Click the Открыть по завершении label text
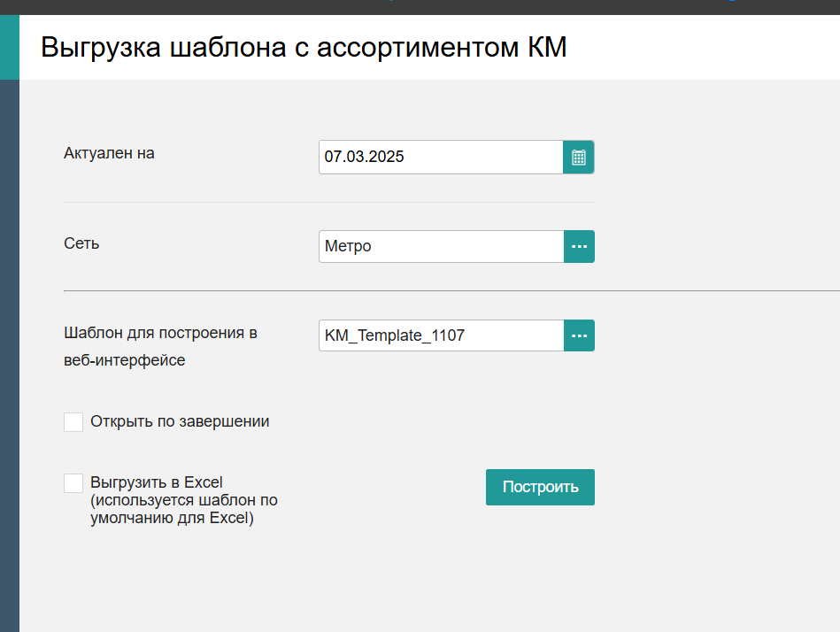 click(x=180, y=421)
